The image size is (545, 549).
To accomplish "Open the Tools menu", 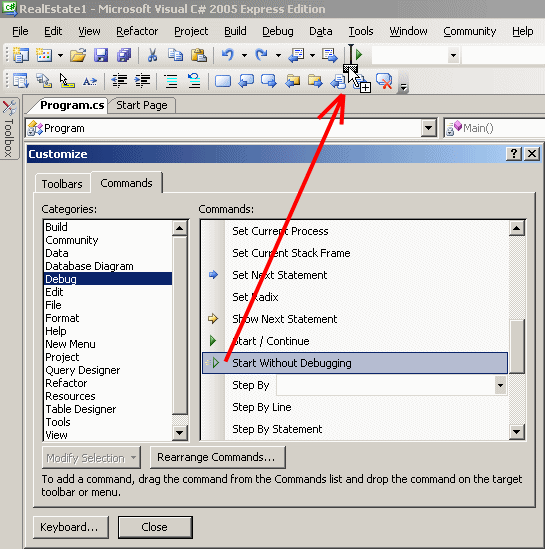I will pyautogui.click(x=361, y=31).
